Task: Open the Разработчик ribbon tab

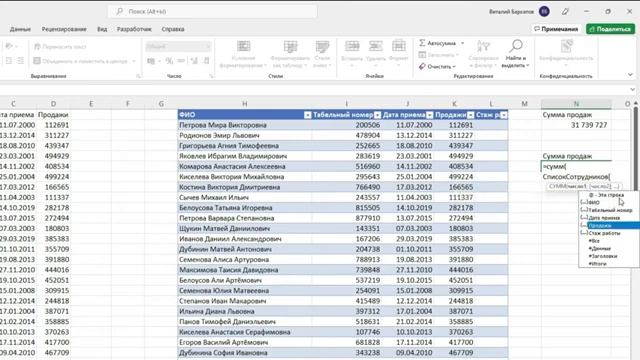Action: pos(134,29)
